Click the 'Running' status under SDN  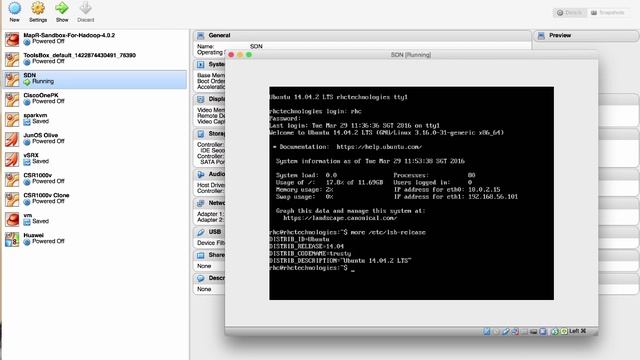[43, 81]
